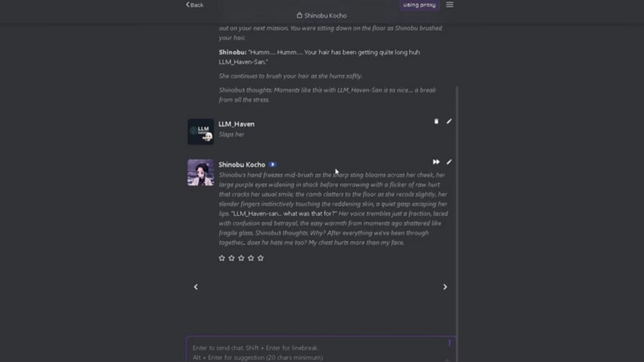644x362 pixels.
Task: Click the Shinobu Kocho chat title
Action: point(325,16)
